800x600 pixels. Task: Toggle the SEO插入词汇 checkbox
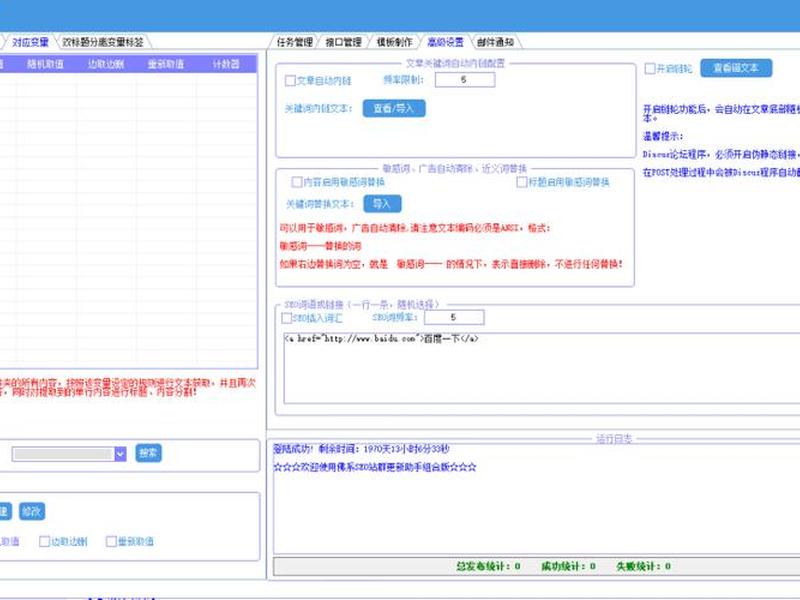tap(287, 318)
